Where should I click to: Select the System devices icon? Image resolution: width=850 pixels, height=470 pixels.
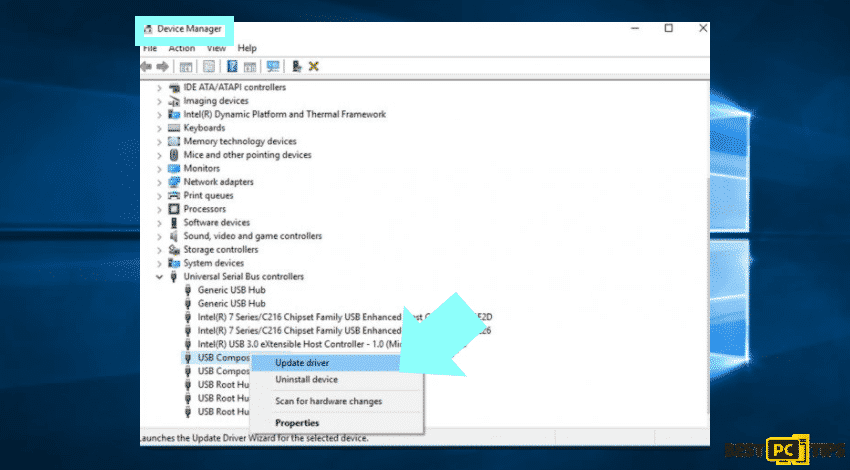coord(174,263)
